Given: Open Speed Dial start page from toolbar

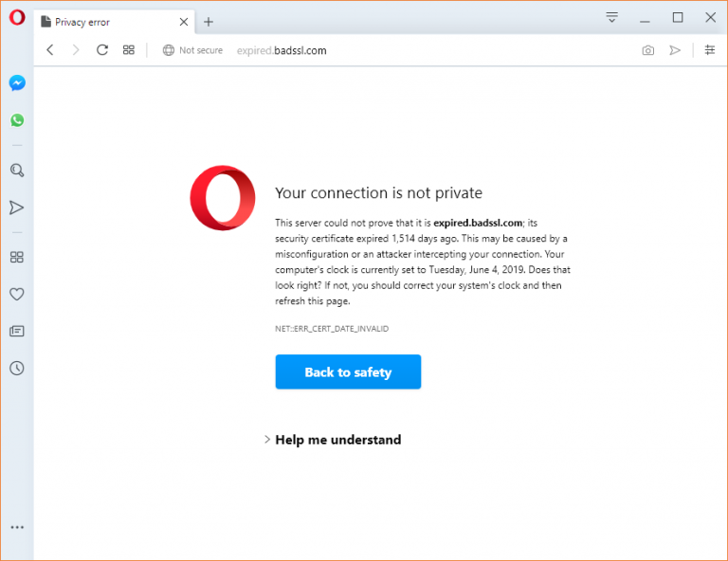Looking at the screenshot, I should coord(129,50).
